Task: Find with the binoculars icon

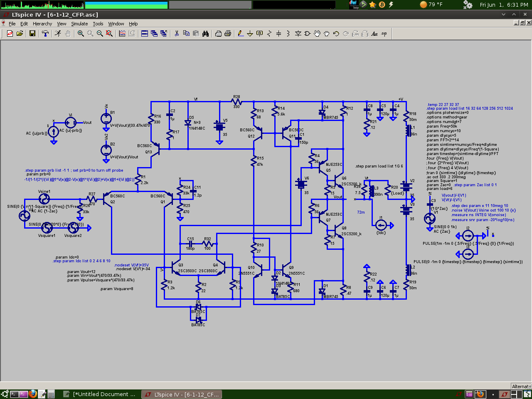Action: [x=205, y=33]
